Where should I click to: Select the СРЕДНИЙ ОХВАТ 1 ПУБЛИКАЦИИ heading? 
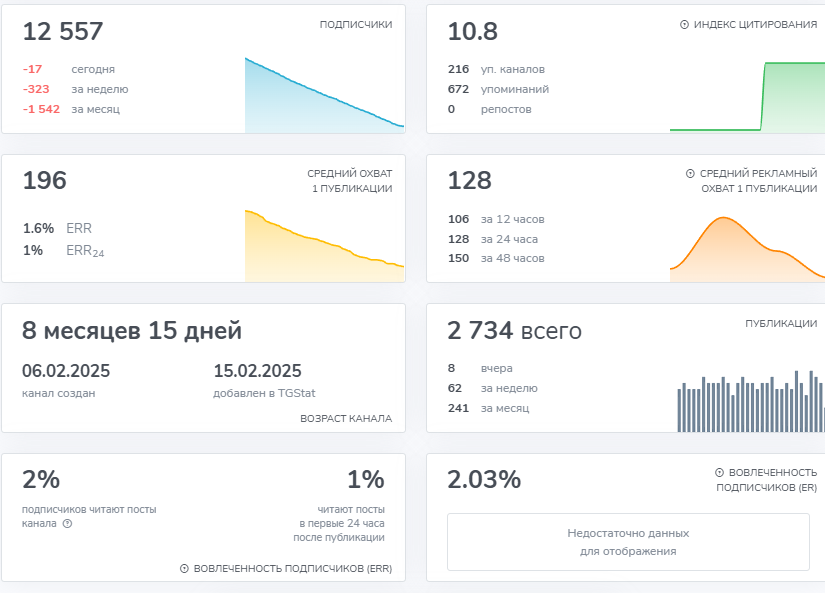[x=349, y=181]
